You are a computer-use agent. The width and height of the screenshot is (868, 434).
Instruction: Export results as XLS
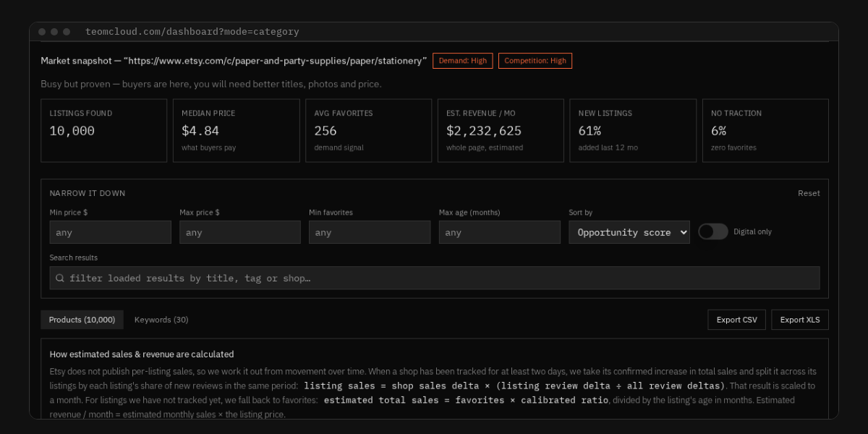click(800, 320)
